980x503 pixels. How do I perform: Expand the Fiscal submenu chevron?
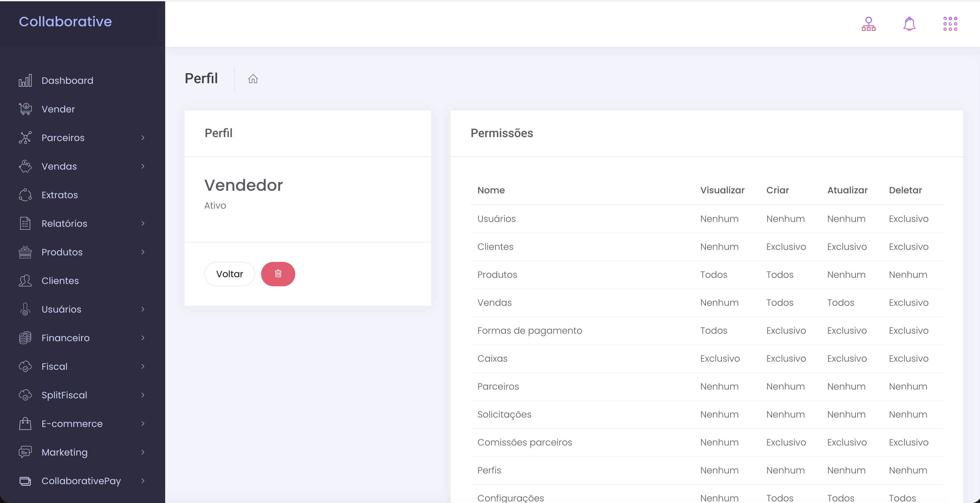point(143,366)
